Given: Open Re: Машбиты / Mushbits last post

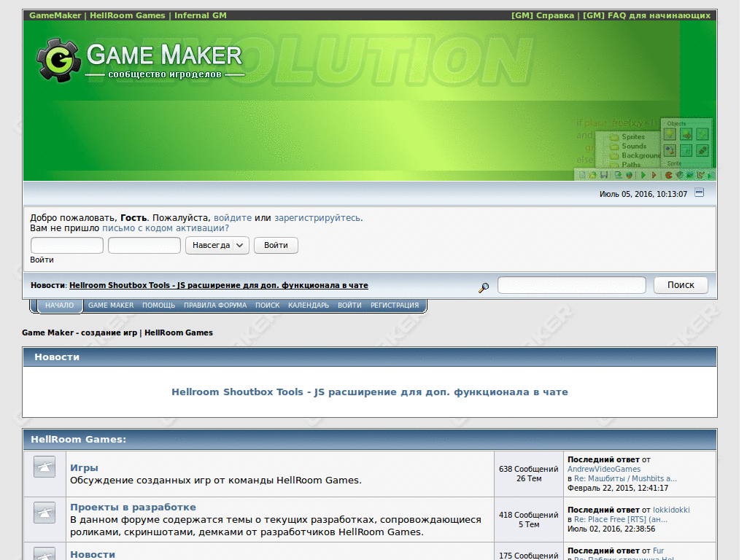Looking at the screenshot, I should click(625, 478).
